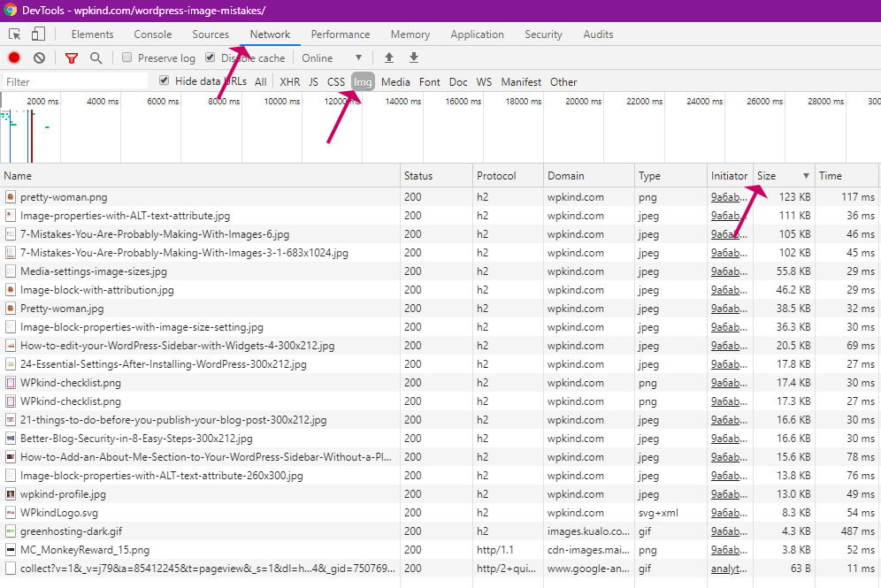This screenshot has width=881, height=588.
Task: Select the Network tab
Action: pos(271,34)
